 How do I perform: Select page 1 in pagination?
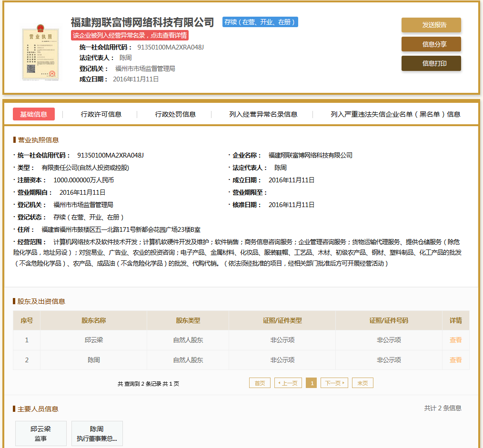click(311, 383)
